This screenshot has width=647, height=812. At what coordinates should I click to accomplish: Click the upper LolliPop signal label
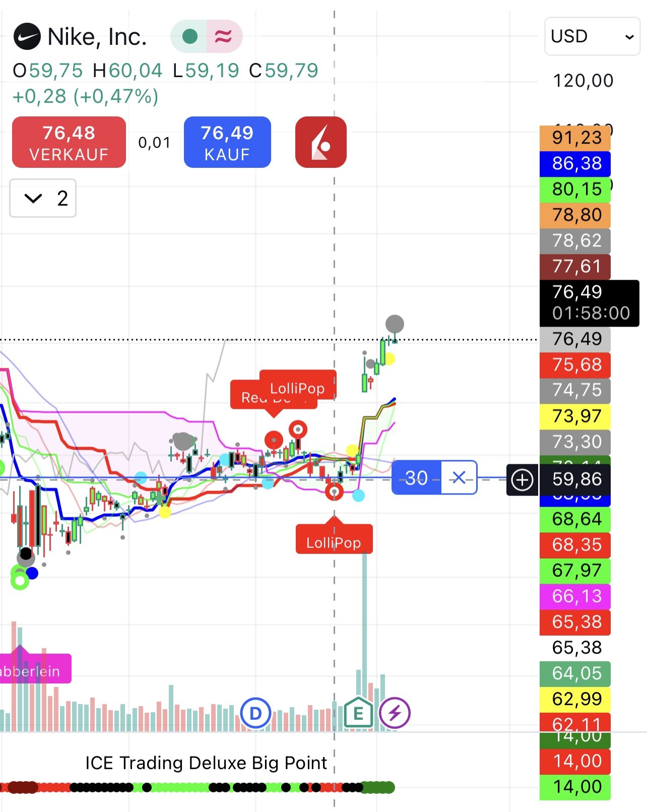tap(297, 388)
